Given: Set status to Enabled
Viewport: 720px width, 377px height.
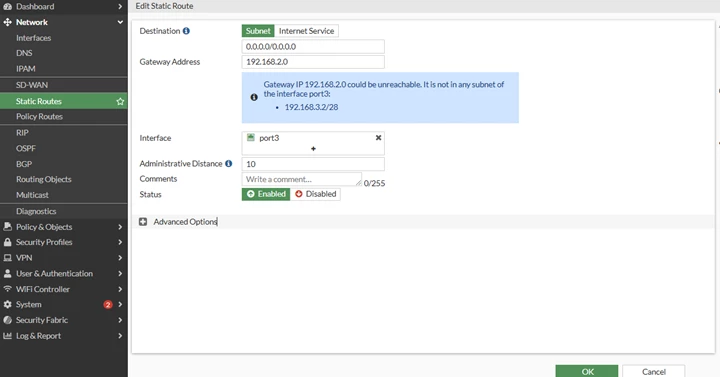Looking at the screenshot, I should pyautogui.click(x=266, y=194).
